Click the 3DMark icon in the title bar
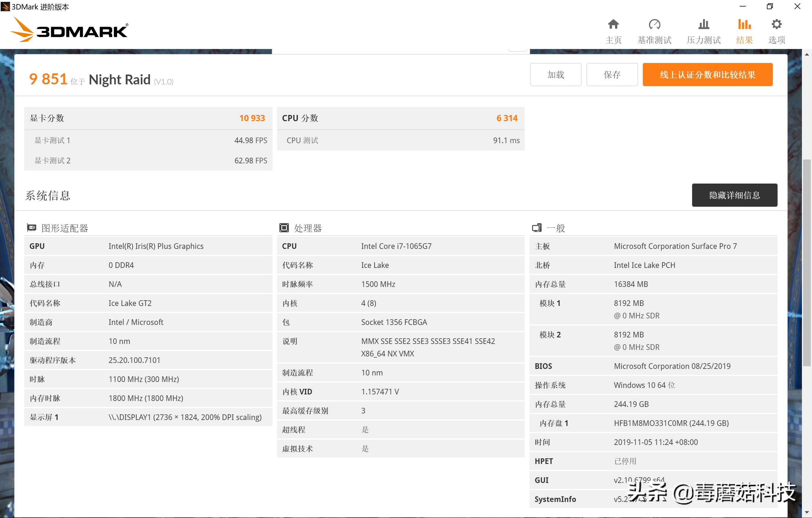The width and height of the screenshot is (812, 518). coord(5,7)
